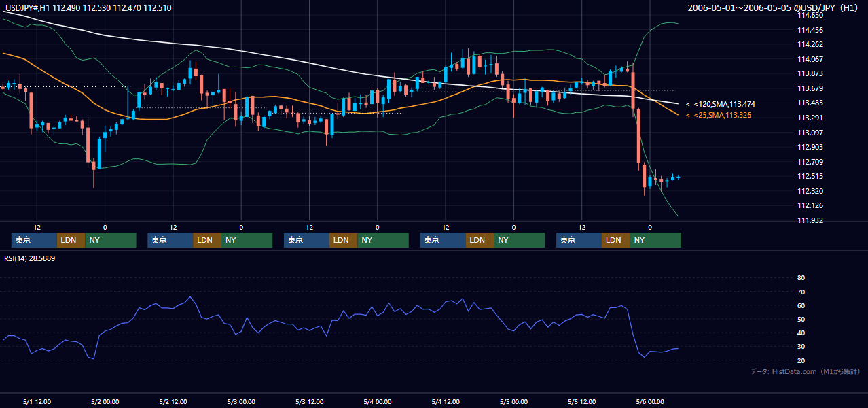Click RSI axis level 80
This screenshot has height=408, width=868.
tap(801, 278)
